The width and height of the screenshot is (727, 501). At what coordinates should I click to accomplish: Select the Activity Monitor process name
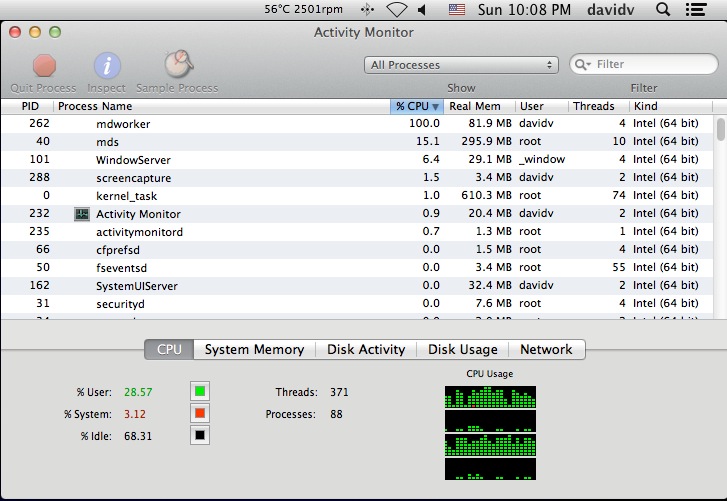[138, 214]
